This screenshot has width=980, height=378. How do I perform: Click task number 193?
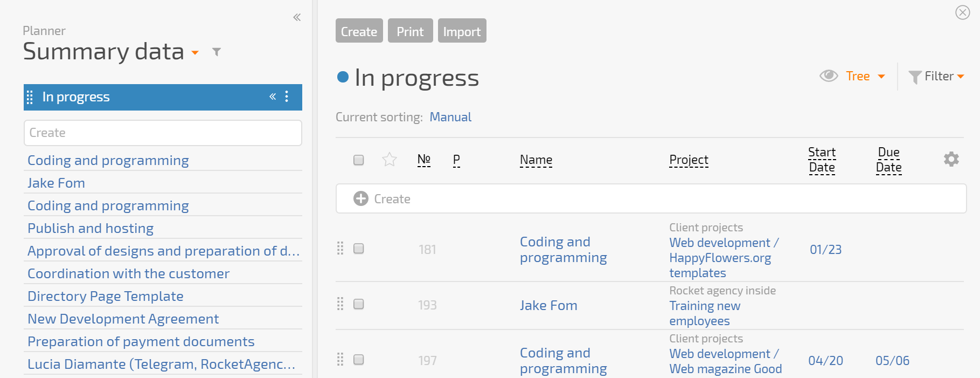pos(427,305)
